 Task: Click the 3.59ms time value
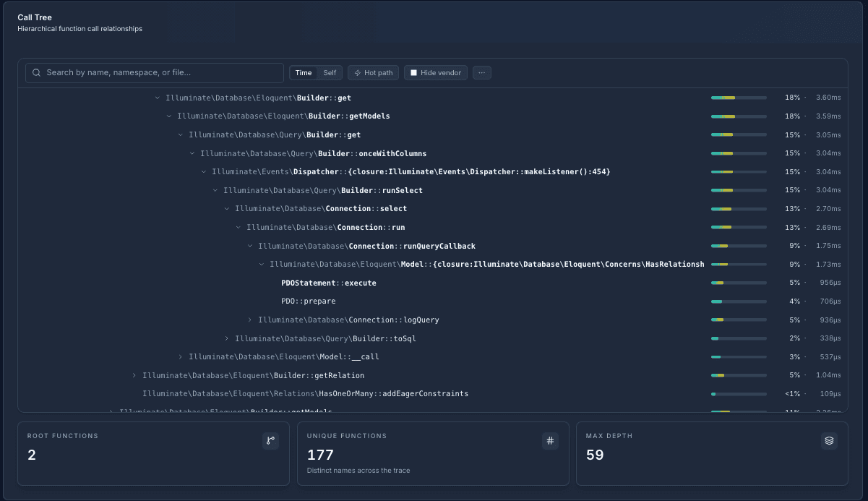click(x=828, y=116)
